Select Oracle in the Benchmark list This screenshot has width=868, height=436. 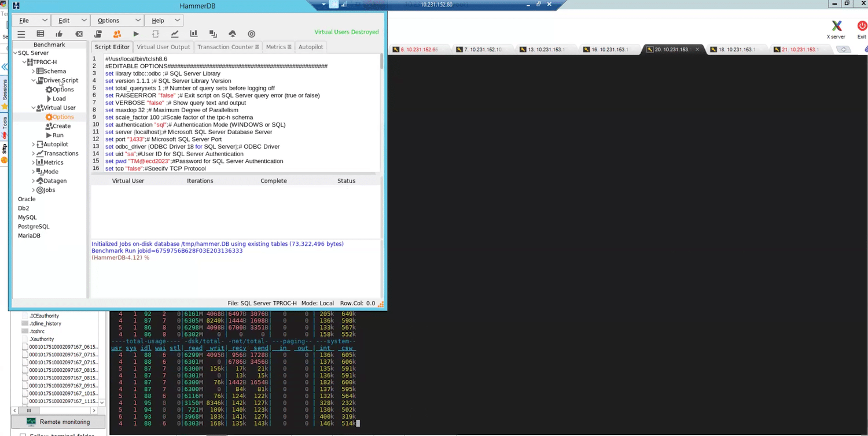pyautogui.click(x=27, y=199)
